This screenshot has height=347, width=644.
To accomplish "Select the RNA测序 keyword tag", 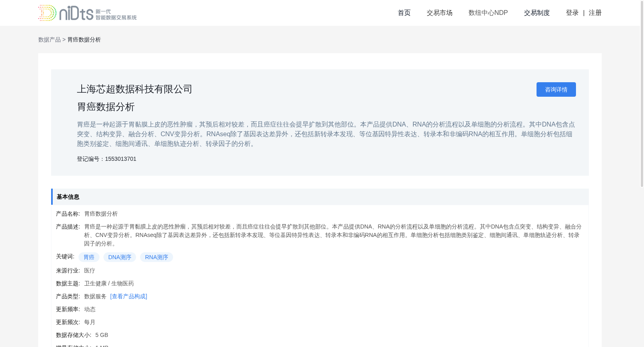I will pyautogui.click(x=157, y=257).
